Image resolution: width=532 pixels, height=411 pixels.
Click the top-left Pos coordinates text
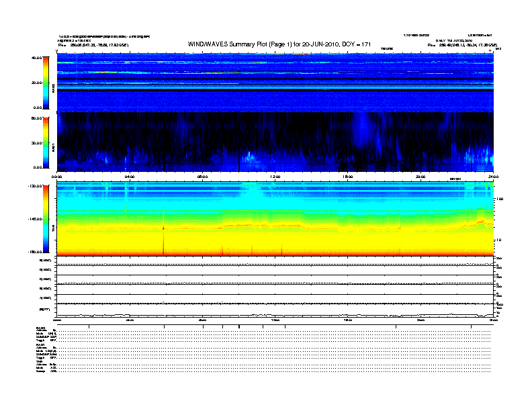(93, 45)
